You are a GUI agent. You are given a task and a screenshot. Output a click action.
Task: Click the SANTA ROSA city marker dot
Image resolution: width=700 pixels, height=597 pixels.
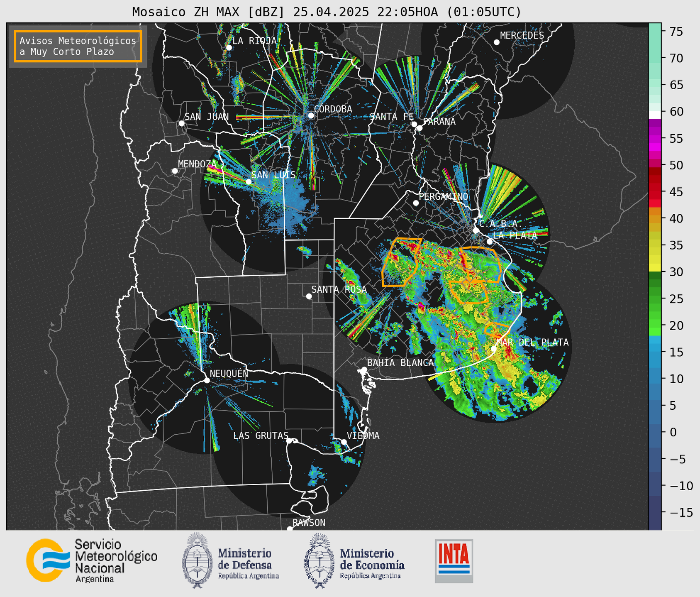pos(309,296)
